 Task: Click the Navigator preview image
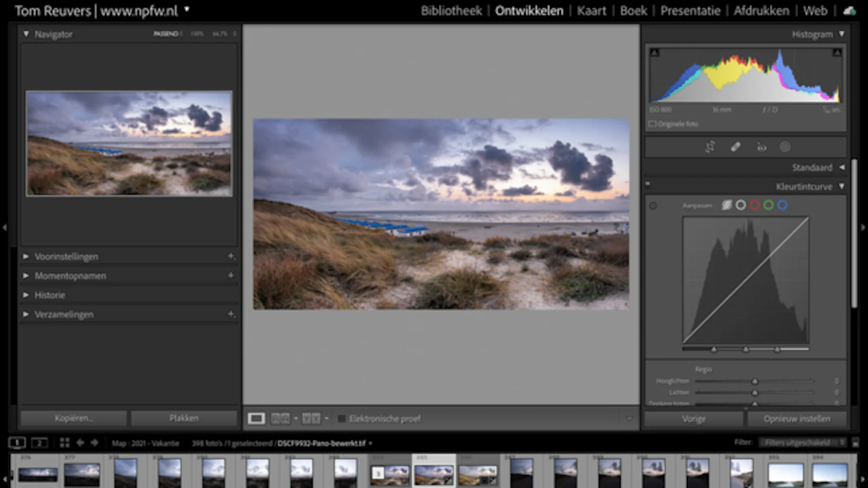pyautogui.click(x=129, y=144)
